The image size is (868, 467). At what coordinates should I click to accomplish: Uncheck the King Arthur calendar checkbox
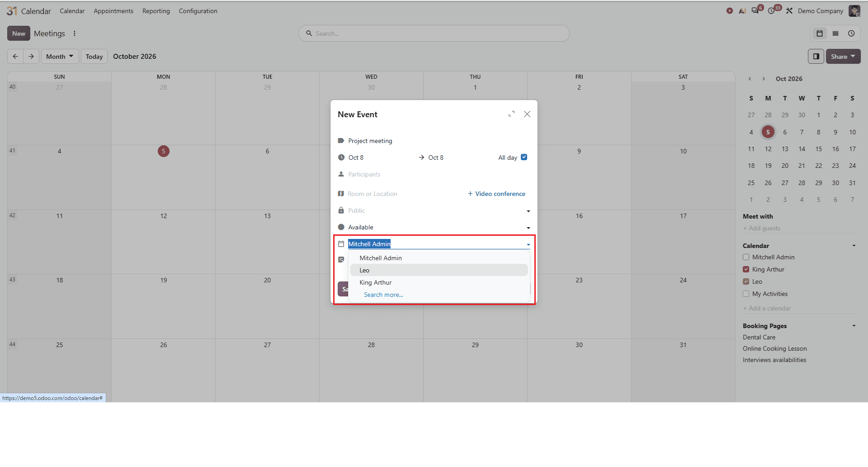click(746, 269)
